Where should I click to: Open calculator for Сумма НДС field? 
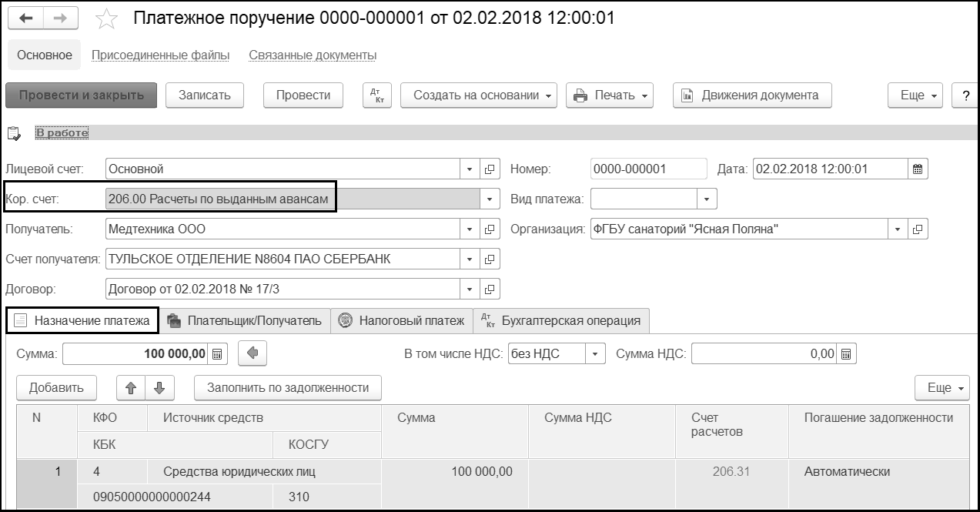pyautogui.click(x=847, y=354)
